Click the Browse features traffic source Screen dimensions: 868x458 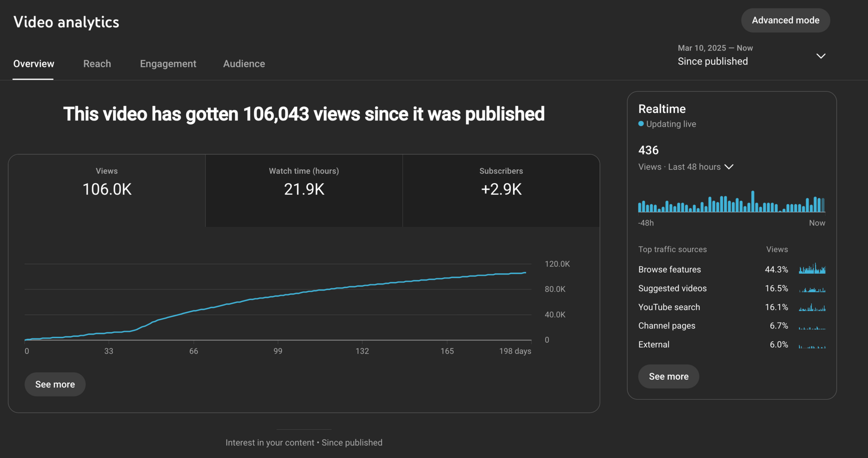pos(669,270)
